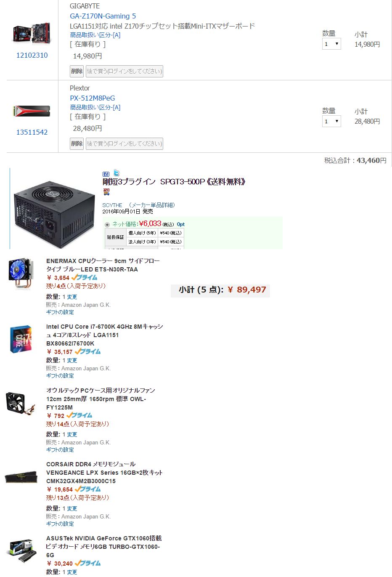Open quantity dropdown for PX-512M8PeG
The image size is (392, 577).
(x=331, y=121)
